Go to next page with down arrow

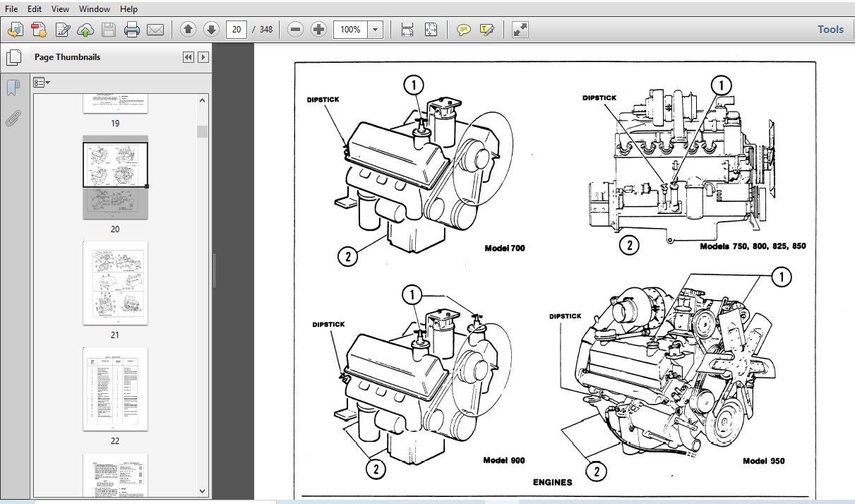[x=211, y=30]
